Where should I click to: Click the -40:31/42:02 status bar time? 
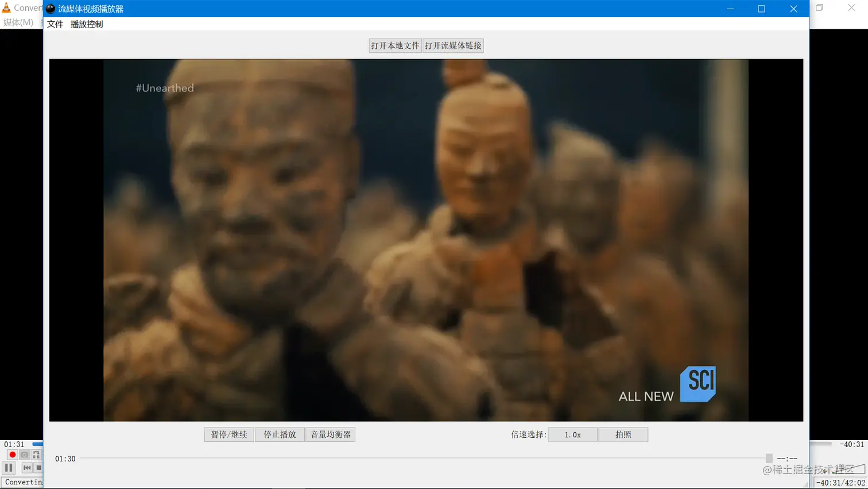pyautogui.click(x=841, y=483)
